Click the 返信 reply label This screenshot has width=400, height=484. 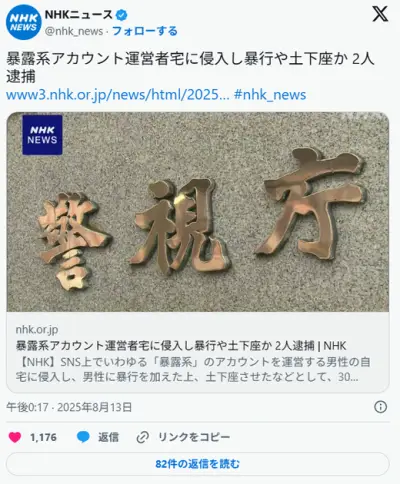tap(108, 437)
